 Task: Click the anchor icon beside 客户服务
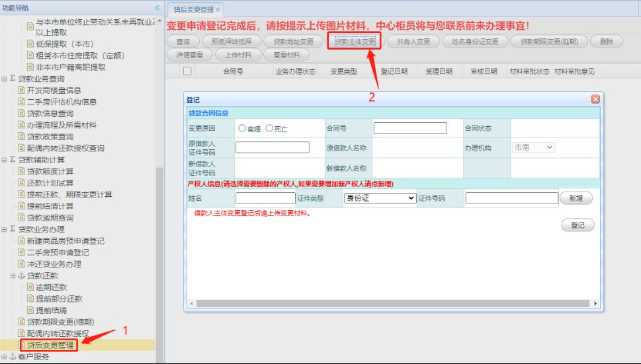pos(13,356)
